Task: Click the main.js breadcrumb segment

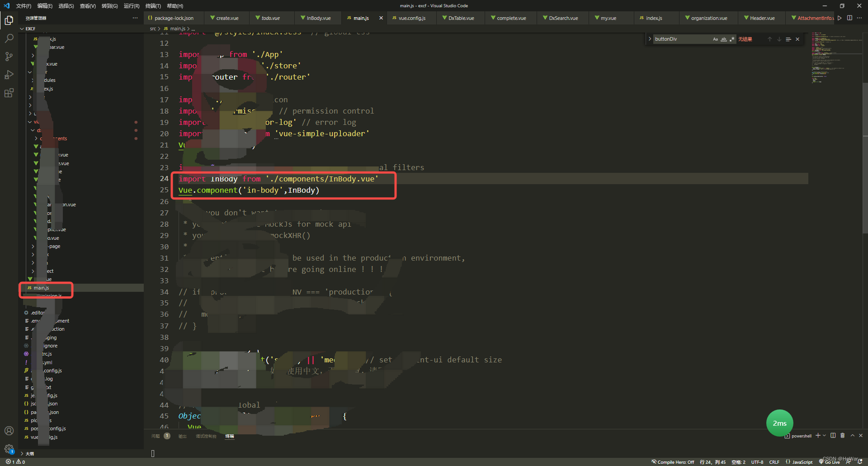Action: click(x=177, y=29)
